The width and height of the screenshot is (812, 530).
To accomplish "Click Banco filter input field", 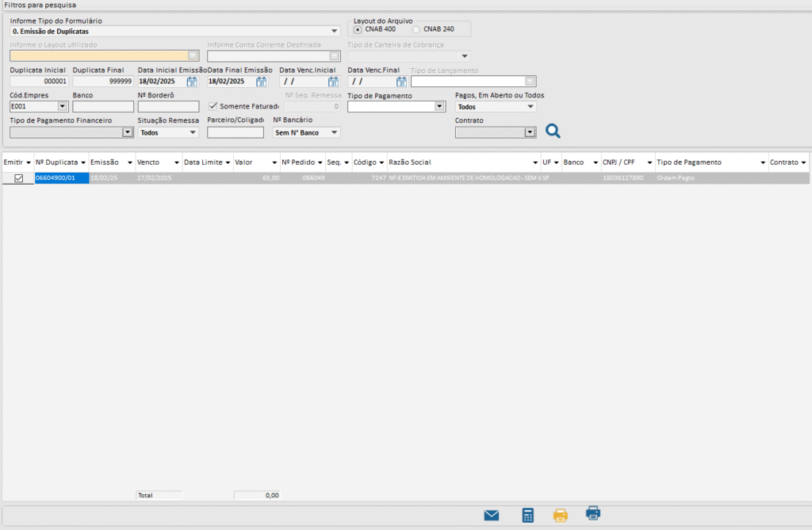I will tap(103, 106).
